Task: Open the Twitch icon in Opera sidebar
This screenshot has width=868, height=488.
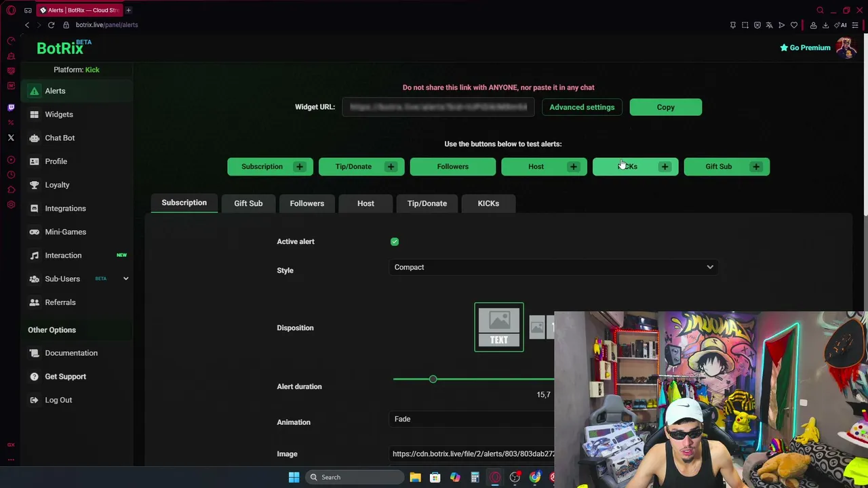Action: 11,107
